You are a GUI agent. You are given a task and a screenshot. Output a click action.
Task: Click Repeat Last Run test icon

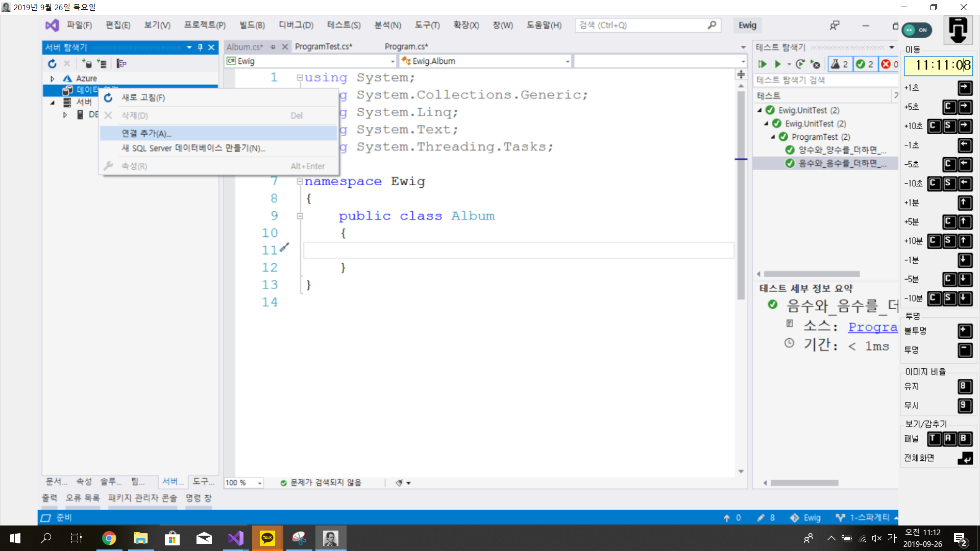[800, 64]
